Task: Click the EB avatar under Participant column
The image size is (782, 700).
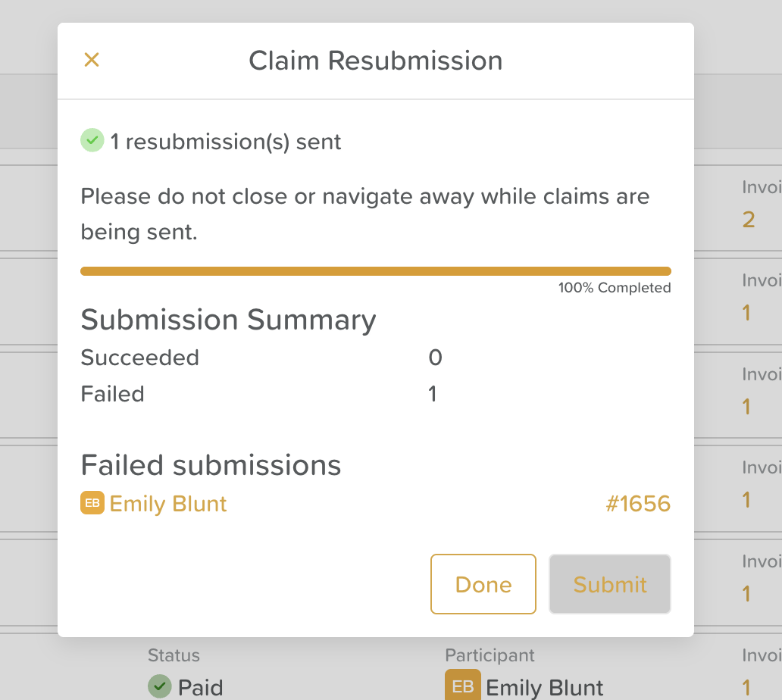Action: [x=462, y=686]
